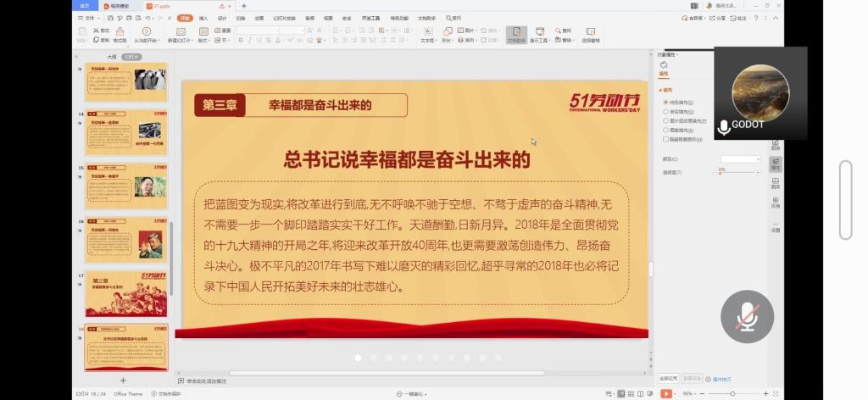This screenshot has width=868, height=400.
Task: Click the muted microphone floating button
Action: [747, 316]
